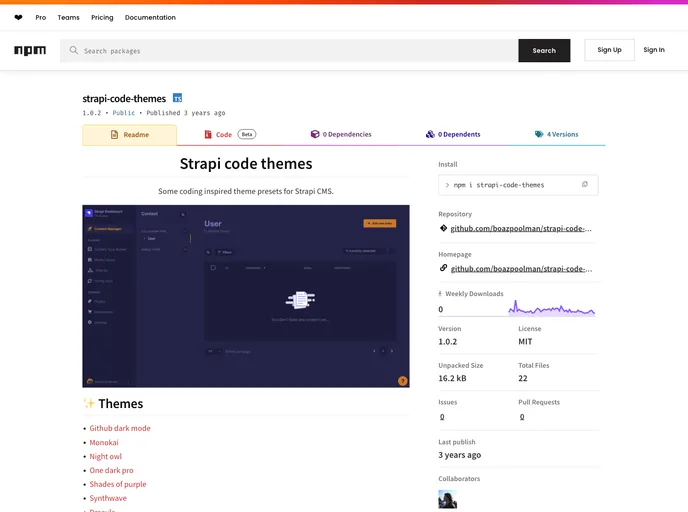The height and width of the screenshot is (512, 688).
Task: Open the npm logo home link
Action: (30, 50)
